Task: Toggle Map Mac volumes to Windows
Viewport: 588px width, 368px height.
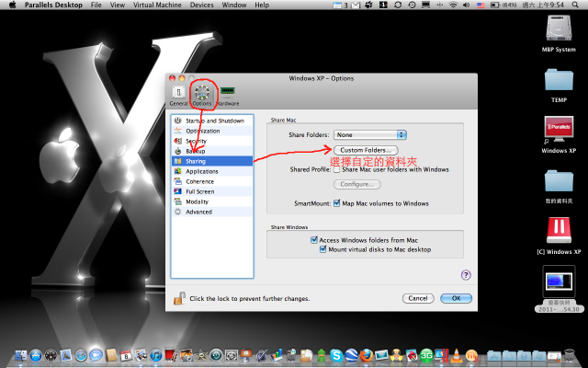Action: [337, 203]
